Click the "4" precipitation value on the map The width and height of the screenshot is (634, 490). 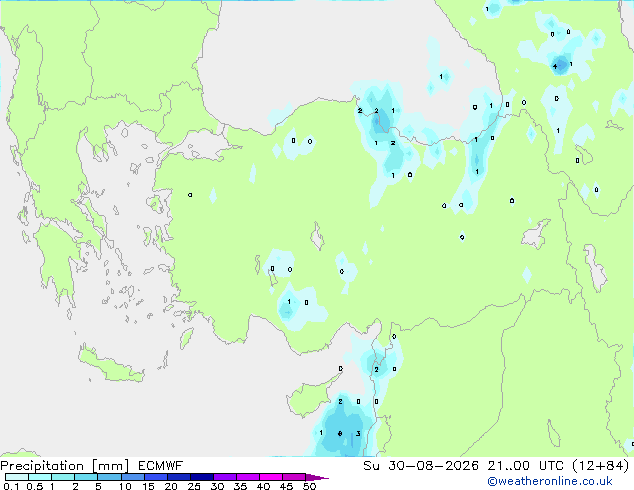pyautogui.click(x=555, y=67)
